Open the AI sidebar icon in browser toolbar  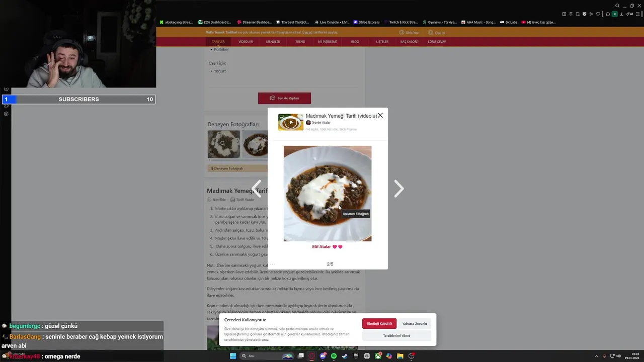(x=630, y=14)
